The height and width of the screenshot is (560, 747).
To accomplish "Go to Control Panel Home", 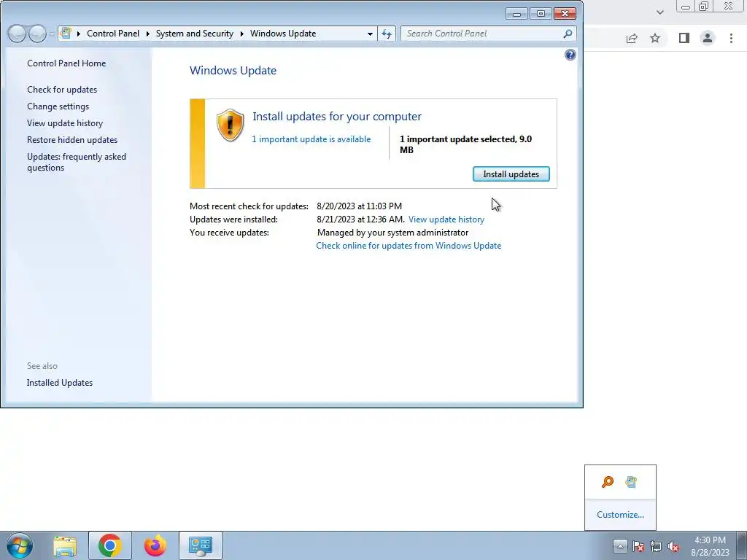I will pos(66,63).
